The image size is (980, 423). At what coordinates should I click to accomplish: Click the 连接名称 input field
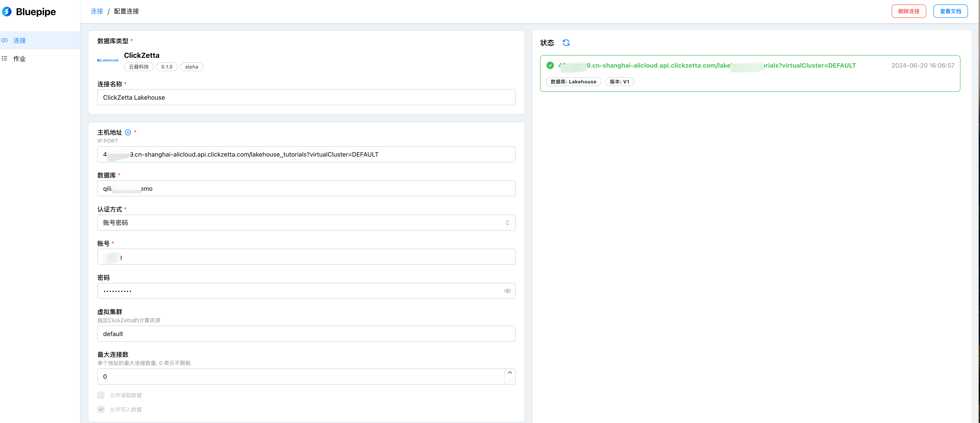tap(306, 97)
